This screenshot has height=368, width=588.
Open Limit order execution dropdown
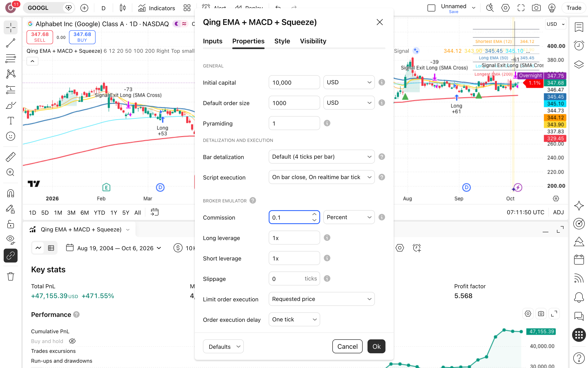click(321, 299)
